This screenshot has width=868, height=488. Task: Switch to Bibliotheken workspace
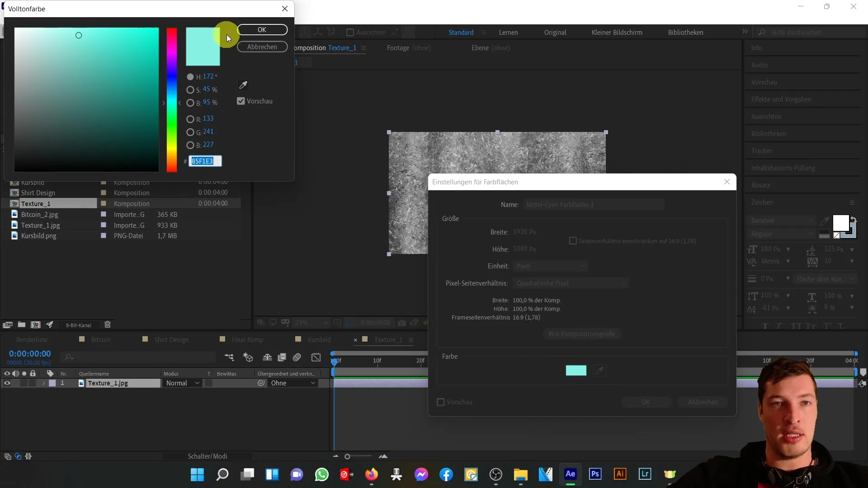(x=685, y=33)
